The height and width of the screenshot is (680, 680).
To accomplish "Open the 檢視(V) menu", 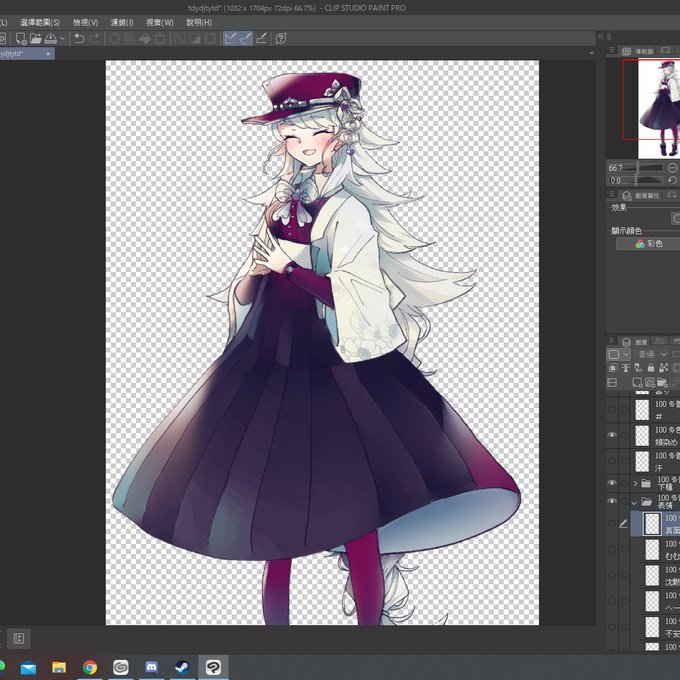I will [x=85, y=23].
